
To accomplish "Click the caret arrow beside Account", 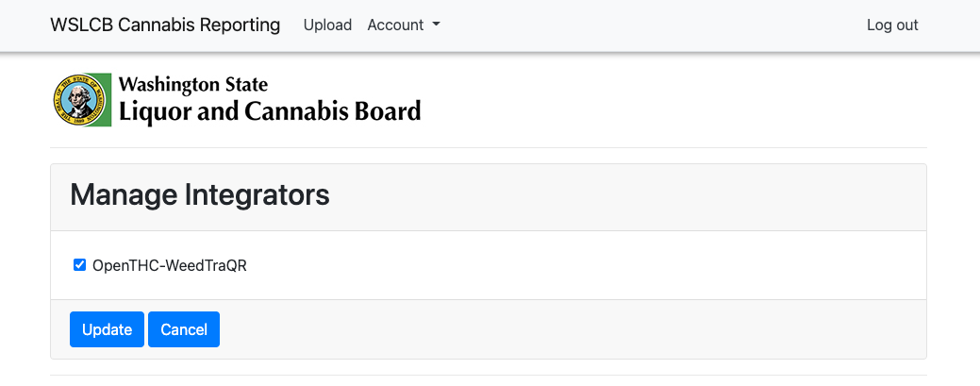I will click(437, 25).
